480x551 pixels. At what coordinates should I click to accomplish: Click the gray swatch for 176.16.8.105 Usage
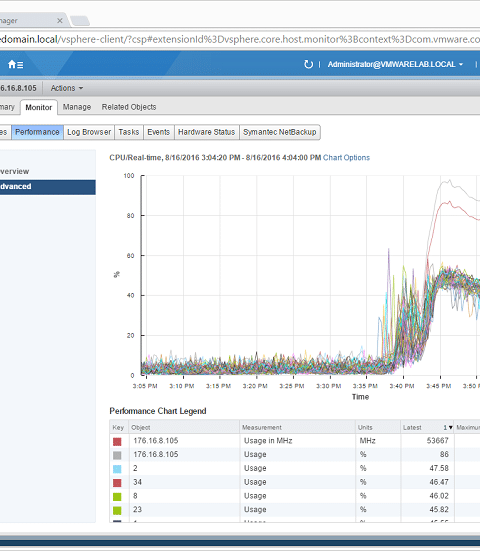point(117,455)
